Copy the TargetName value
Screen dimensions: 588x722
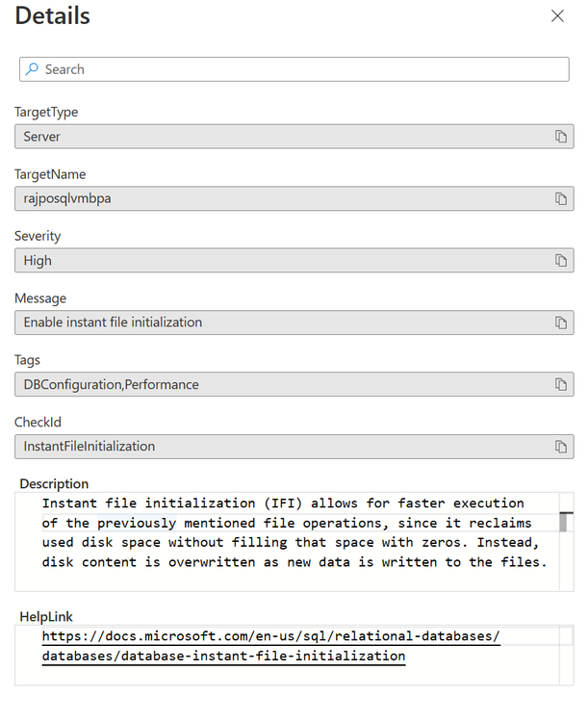[560, 198]
